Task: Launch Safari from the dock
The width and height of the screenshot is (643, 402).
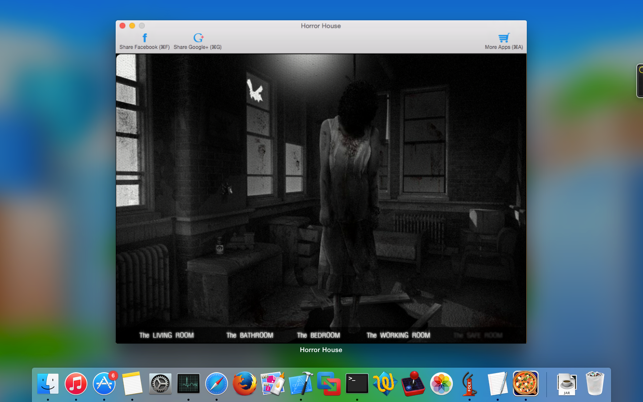Action: tap(216, 384)
